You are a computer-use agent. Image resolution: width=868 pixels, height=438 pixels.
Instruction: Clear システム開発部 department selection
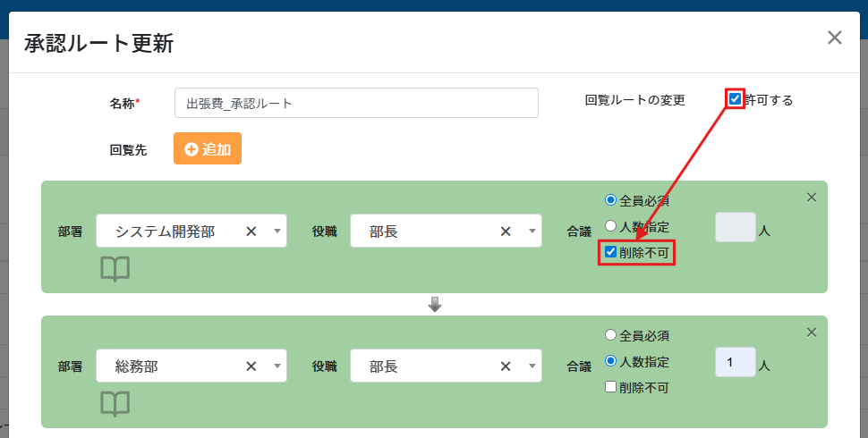point(251,232)
